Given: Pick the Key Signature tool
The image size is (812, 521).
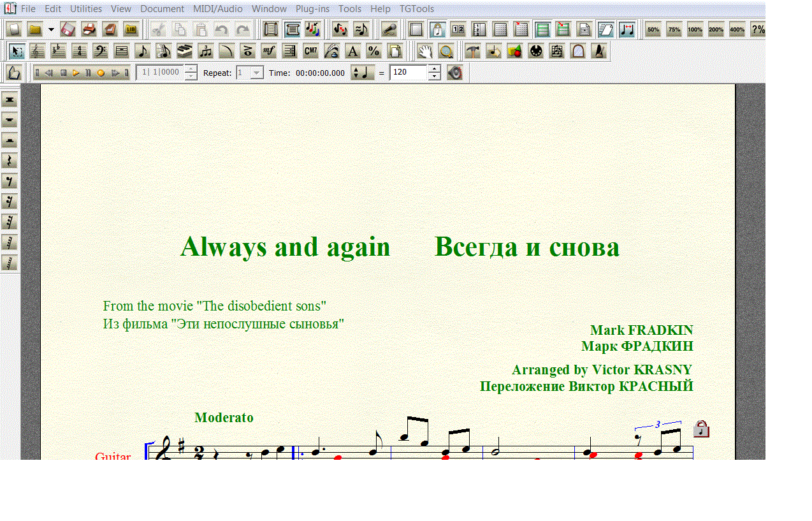Looking at the screenshot, I should 58,51.
